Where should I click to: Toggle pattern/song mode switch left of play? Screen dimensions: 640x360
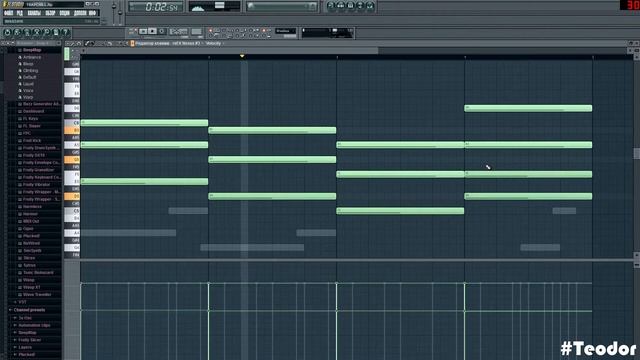(133, 31)
